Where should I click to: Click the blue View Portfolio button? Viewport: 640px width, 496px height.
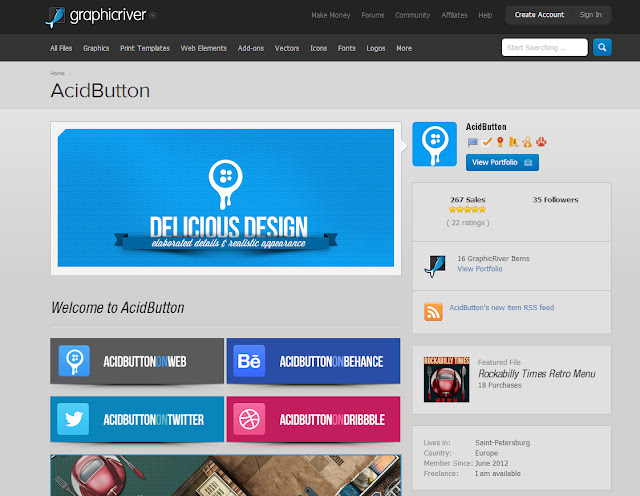pyautogui.click(x=502, y=162)
